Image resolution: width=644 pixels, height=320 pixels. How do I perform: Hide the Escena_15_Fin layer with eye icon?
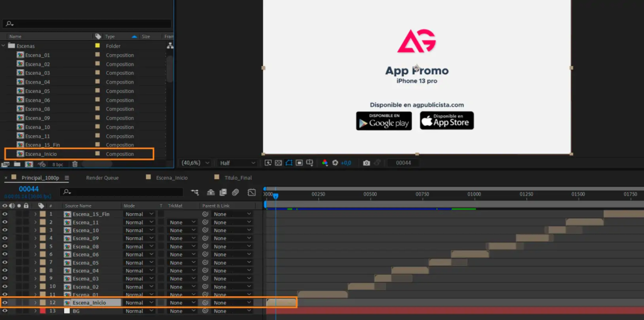[5, 214]
